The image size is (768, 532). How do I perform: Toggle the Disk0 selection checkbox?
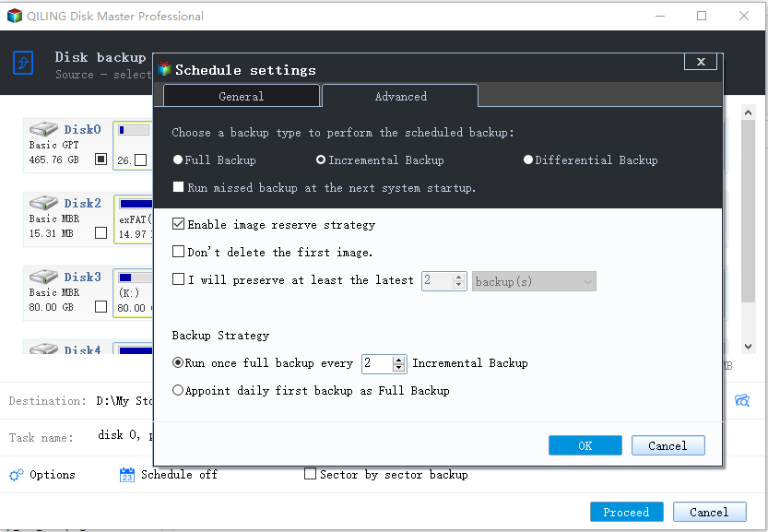pos(100,160)
